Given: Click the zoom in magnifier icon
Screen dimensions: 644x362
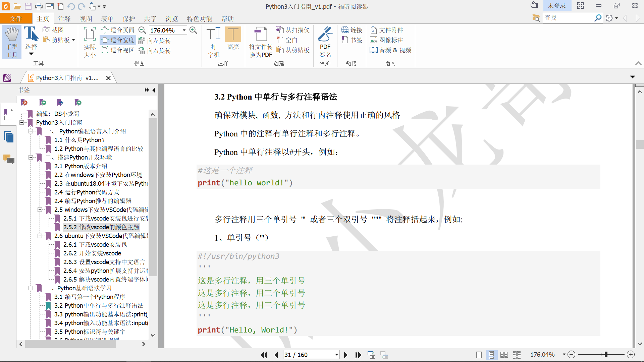Looking at the screenshot, I should coord(193,30).
